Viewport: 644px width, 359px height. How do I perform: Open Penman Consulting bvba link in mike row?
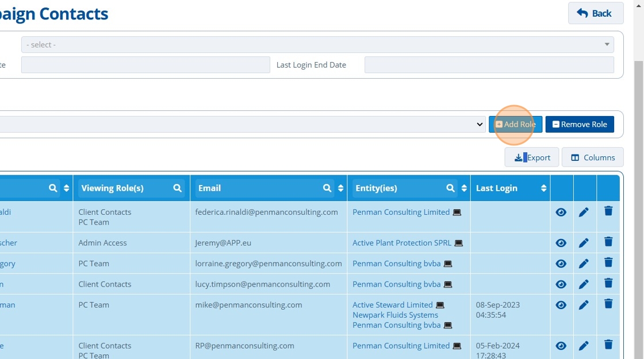pos(396,325)
